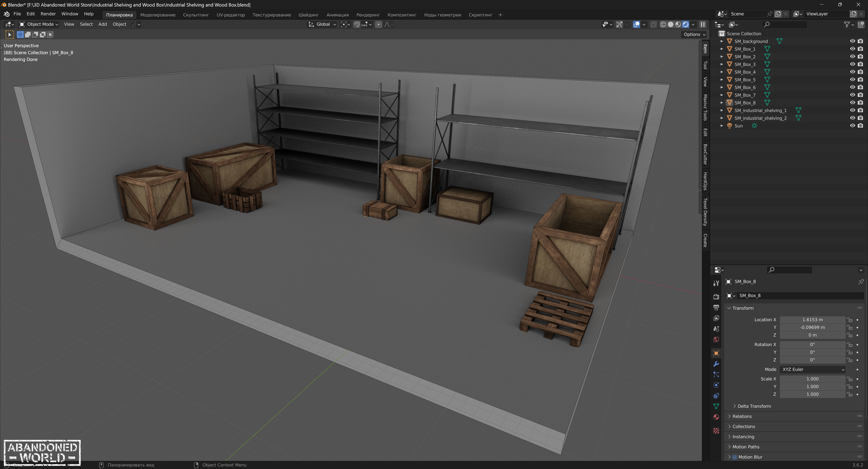The height and width of the screenshot is (469, 868).
Task: Select solid viewport shading
Action: 670,24
